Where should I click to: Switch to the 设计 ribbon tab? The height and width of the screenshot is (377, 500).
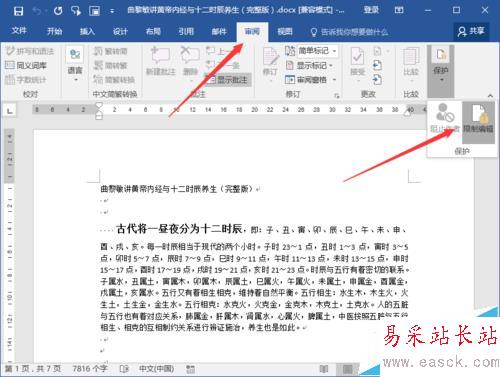[120, 31]
